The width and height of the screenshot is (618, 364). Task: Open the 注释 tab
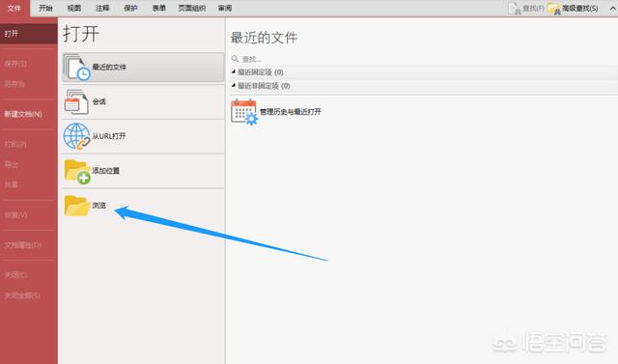pyautogui.click(x=102, y=8)
